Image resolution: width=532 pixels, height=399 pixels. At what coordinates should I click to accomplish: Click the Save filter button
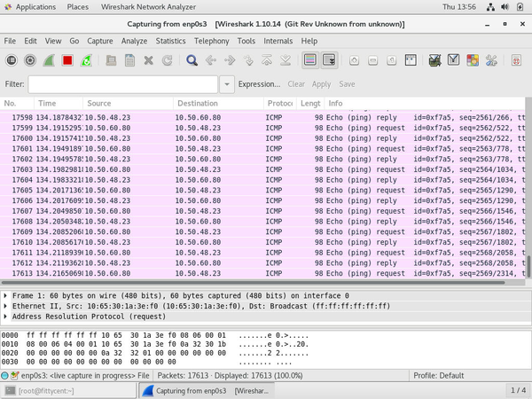click(x=347, y=84)
